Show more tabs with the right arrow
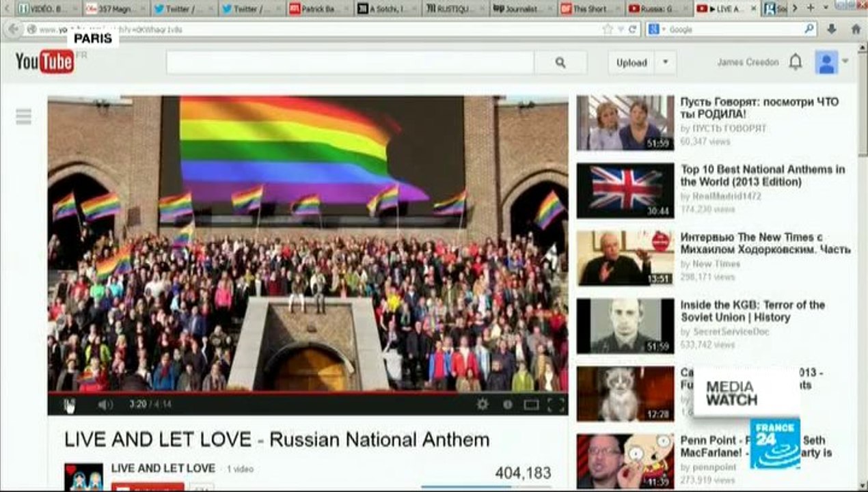Screen dimensions: 868x492 [x=795, y=8]
